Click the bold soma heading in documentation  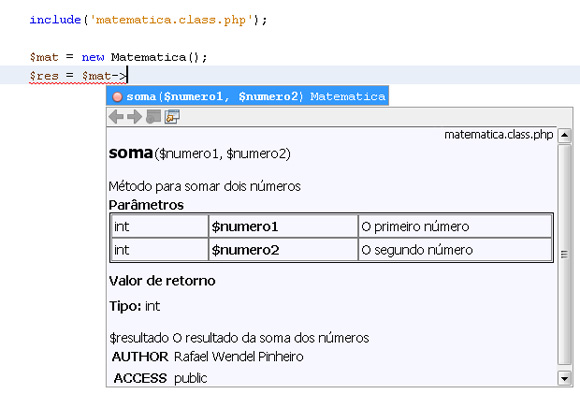tap(131, 153)
